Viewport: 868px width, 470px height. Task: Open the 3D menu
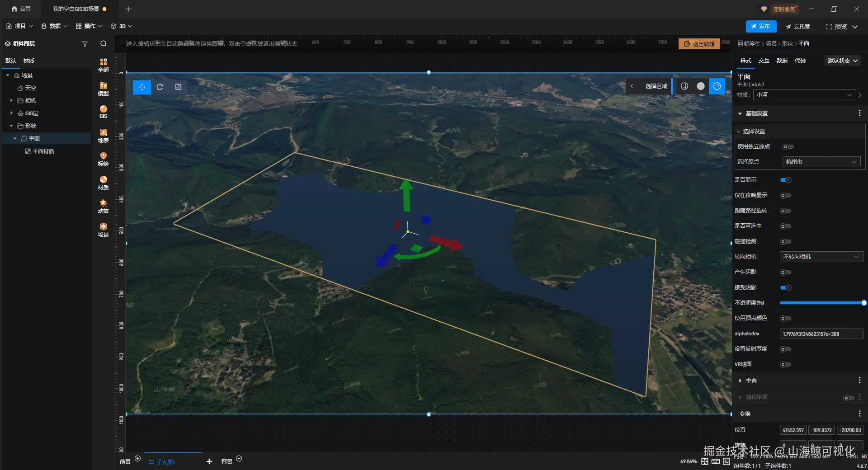tap(122, 26)
